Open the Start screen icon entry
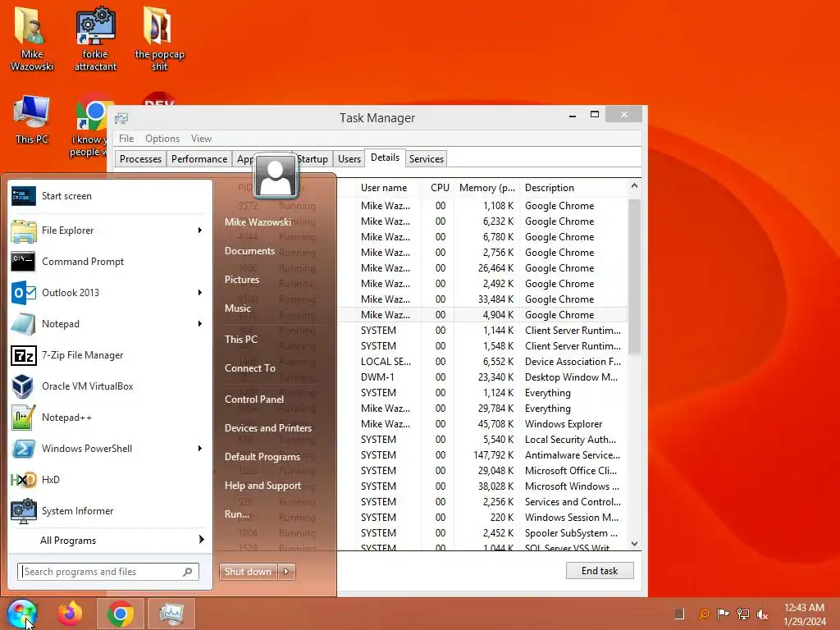The height and width of the screenshot is (630, 840). tap(23, 196)
